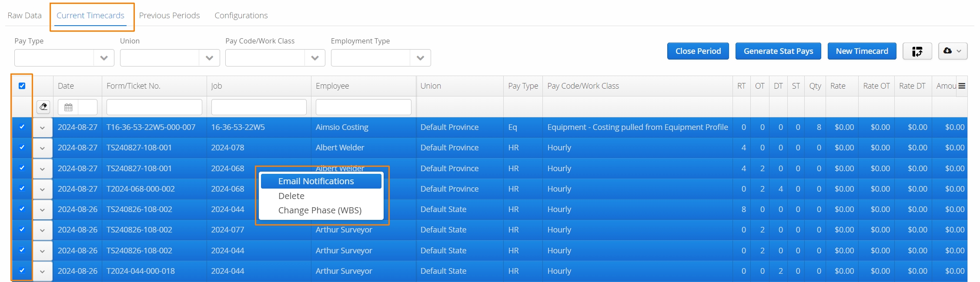Click the Equipment - Costing pulled from Equipment Profile cell
The image size is (980, 282).
(638, 127)
